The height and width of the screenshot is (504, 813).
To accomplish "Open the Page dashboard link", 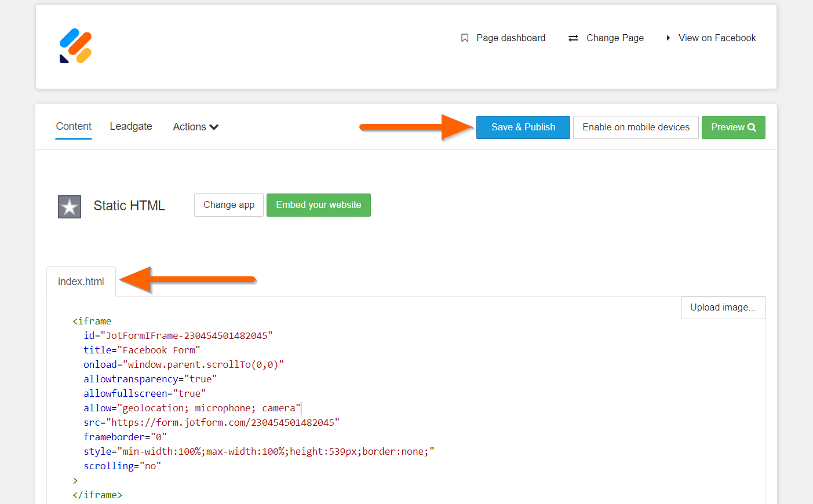I will click(511, 38).
